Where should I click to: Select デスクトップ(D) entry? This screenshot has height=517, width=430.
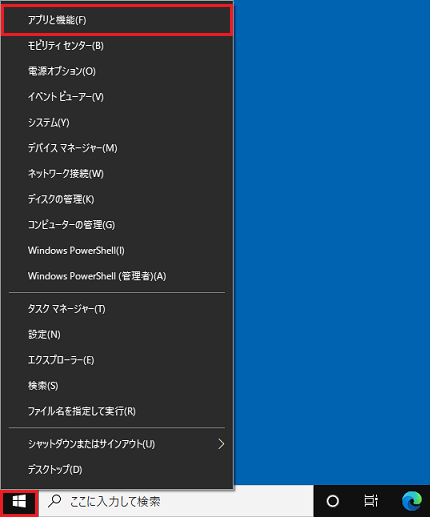[117, 469]
